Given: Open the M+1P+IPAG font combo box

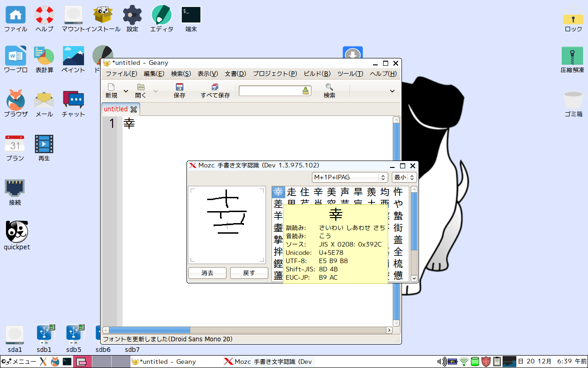Looking at the screenshot, I should click(350, 178).
